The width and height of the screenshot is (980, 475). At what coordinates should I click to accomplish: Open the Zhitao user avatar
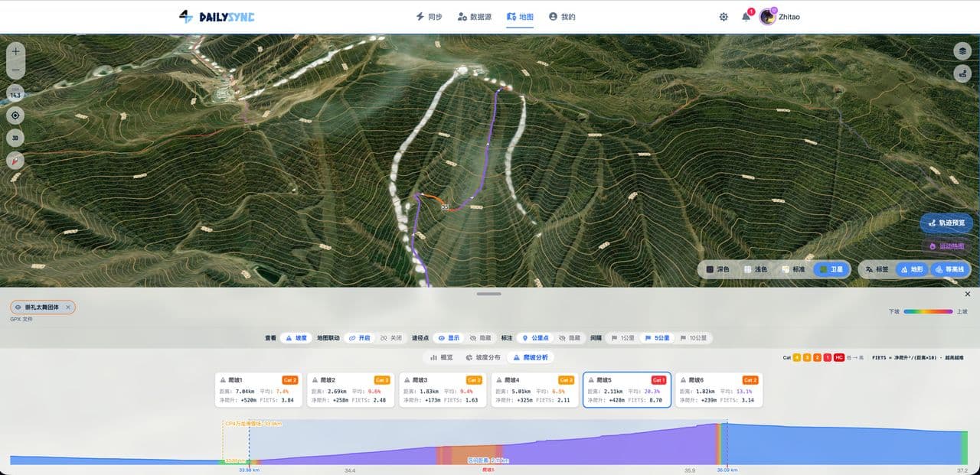tap(767, 17)
